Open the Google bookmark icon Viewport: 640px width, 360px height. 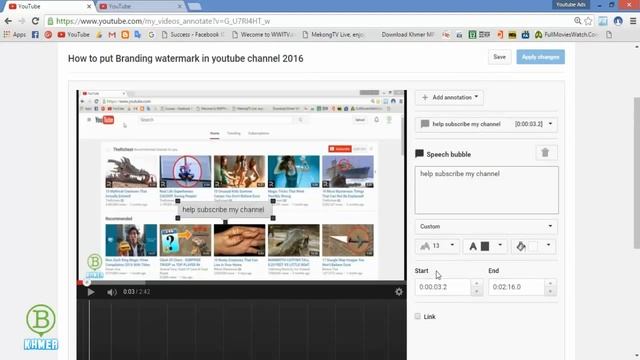click(151, 35)
